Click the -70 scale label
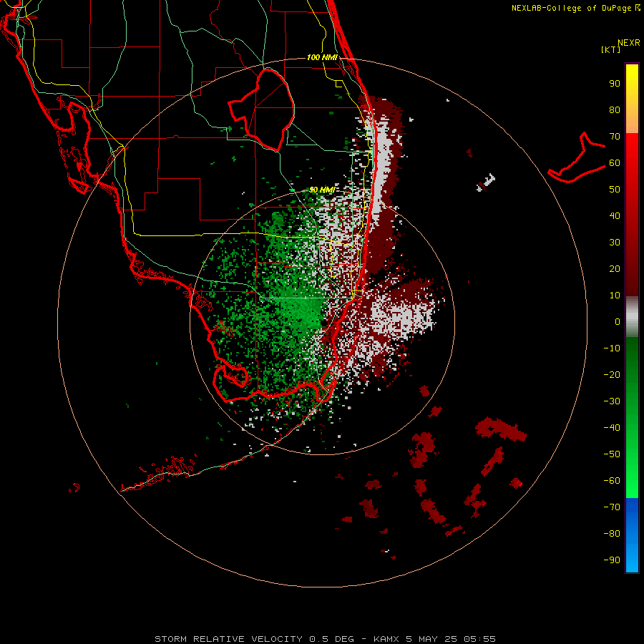The height and width of the screenshot is (644, 644). point(612,507)
